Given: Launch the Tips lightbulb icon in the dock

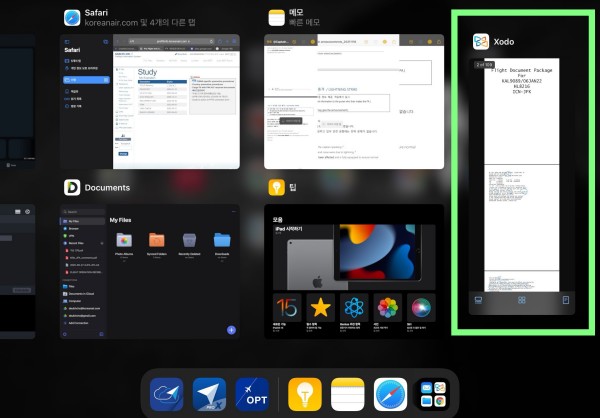Looking at the screenshot, I should (x=305, y=394).
